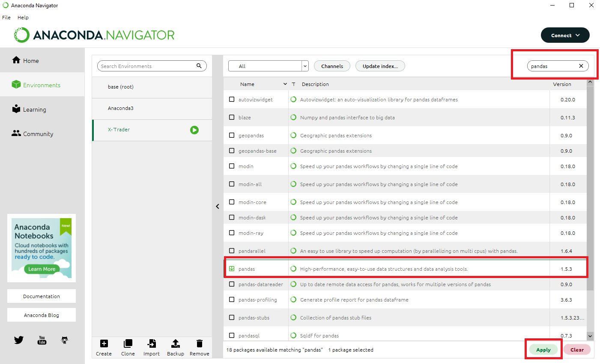The height and width of the screenshot is (364, 600).
Task: Open the YouTube icon link
Action: pos(42,340)
